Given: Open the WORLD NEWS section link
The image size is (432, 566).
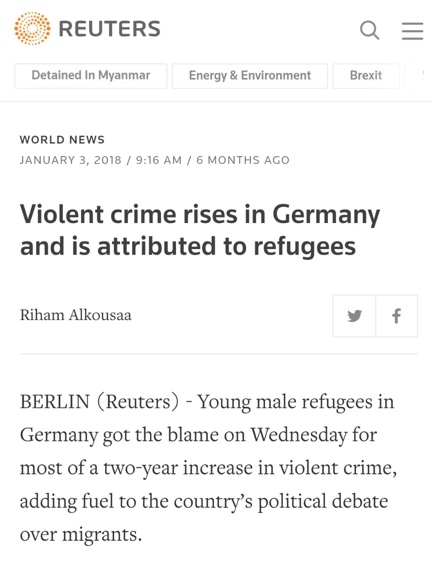Looking at the screenshot, I should coord(62,140).
